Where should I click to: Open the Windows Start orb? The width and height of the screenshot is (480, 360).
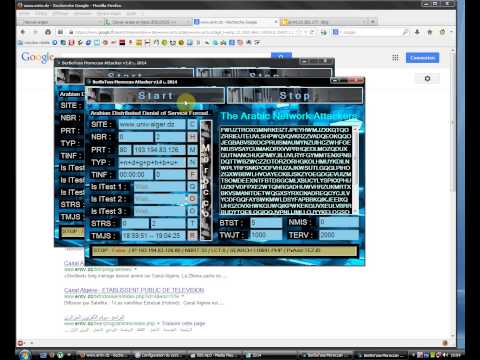point(25,355)
